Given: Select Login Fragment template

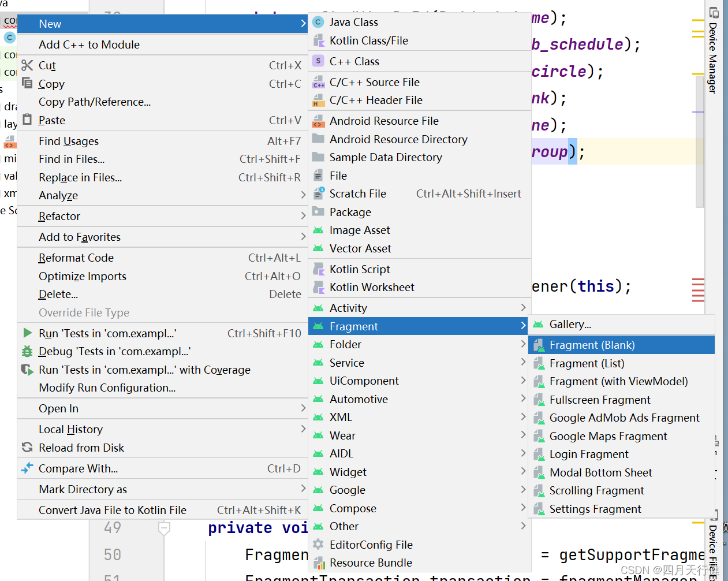Looking at the screenshot, I should pyautogui.click(x=621, y=455).
